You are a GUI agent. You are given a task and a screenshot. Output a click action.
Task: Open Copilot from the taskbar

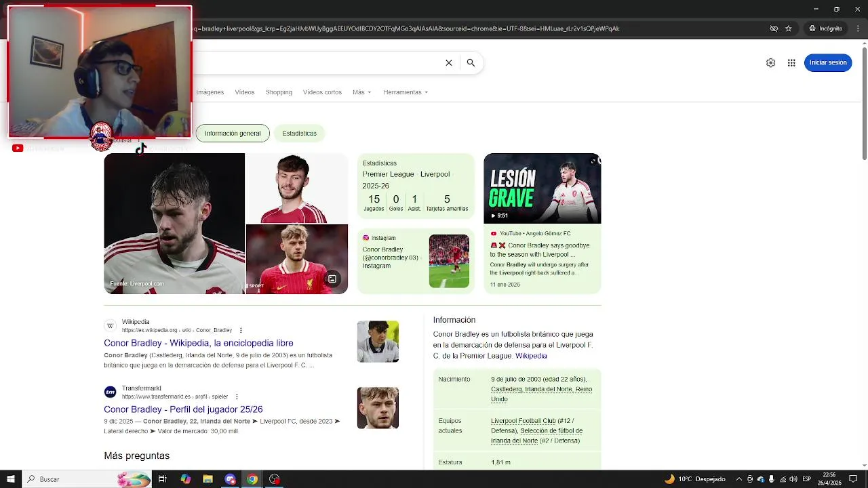click(185, 479)
